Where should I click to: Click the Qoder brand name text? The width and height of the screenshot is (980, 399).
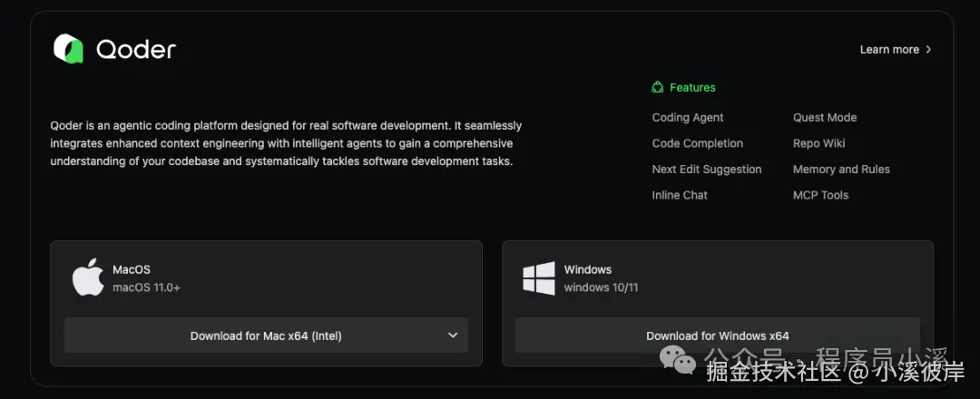[136, 50]
